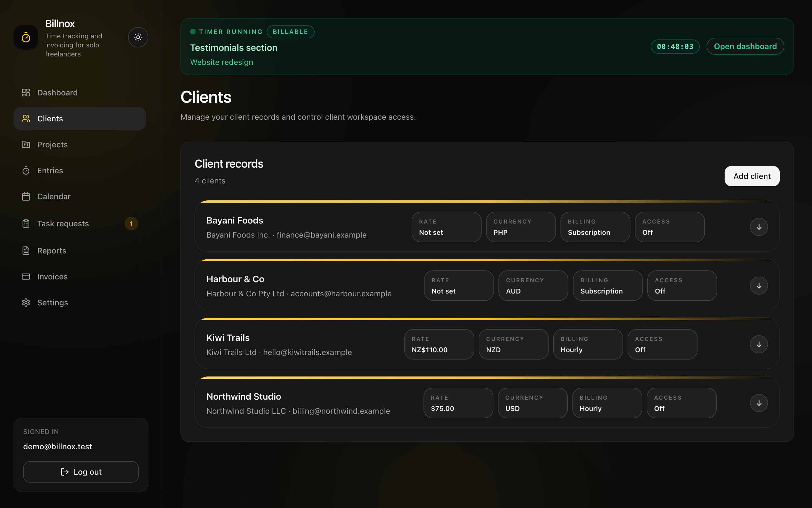
Task: Click Northwind Studio USD currency box
Action: [533, 403]
